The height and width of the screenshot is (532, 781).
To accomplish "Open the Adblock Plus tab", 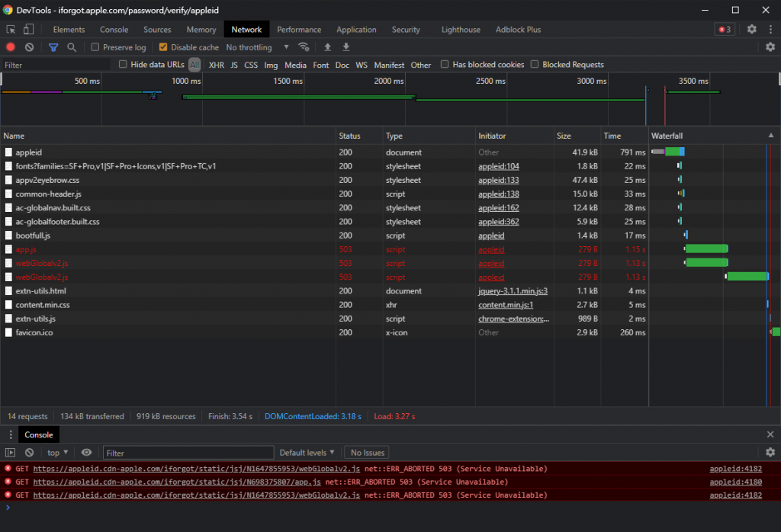I will coord(518,30).
